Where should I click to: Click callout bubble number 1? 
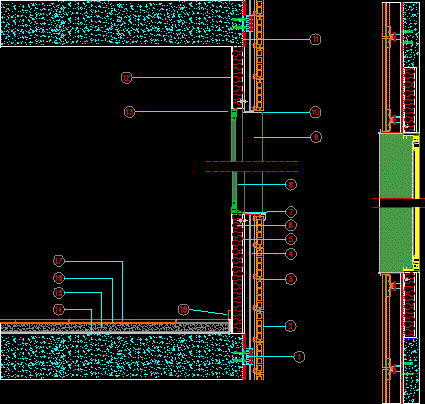coord(299,357)
